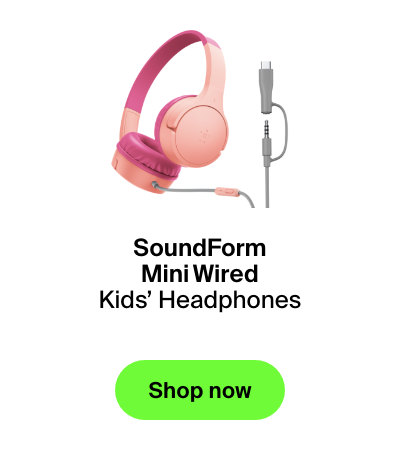Click the green Shop now button
Image resolution: width=400 pixels, height=450 pixels.
click(x=200, y=390)
